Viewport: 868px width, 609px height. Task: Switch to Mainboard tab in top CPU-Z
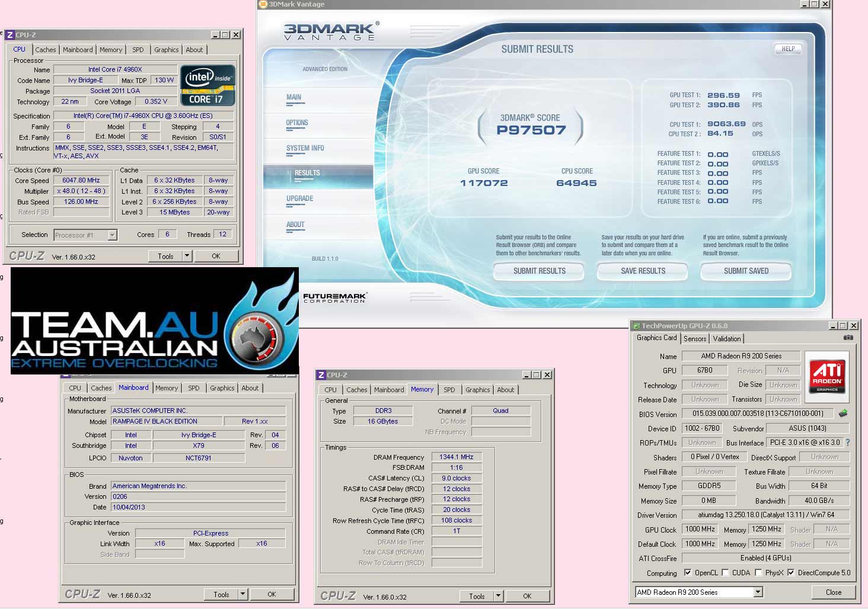click(x=78, y=50)
